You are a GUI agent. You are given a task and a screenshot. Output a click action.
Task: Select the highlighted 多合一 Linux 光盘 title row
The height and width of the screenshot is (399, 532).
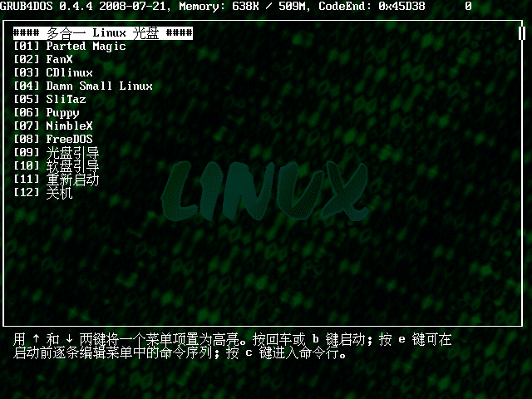[x=103, y=33]
